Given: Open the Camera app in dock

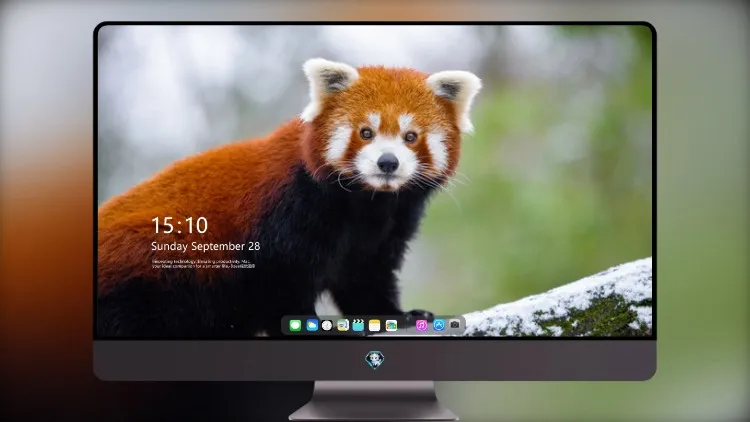Looking at the screenshot, I should click(455, 325).
